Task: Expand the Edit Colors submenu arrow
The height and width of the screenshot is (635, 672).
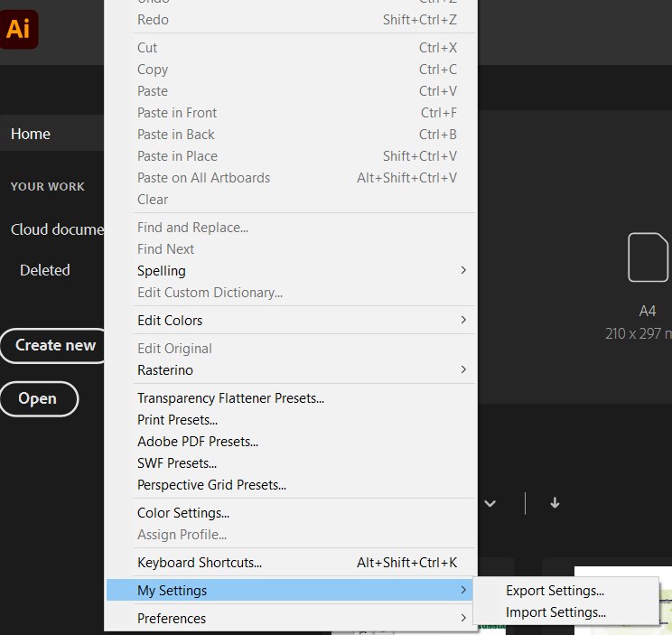Action: [463, 320]
